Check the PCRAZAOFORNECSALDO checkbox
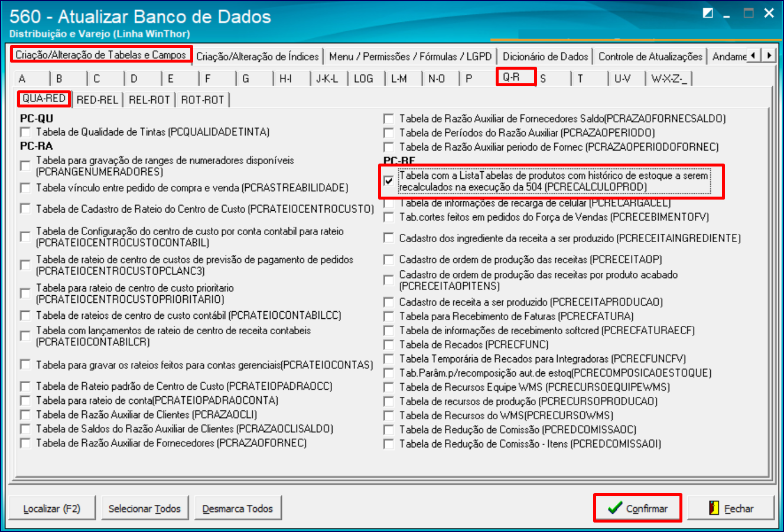784x532 pixels. point(388,119)
